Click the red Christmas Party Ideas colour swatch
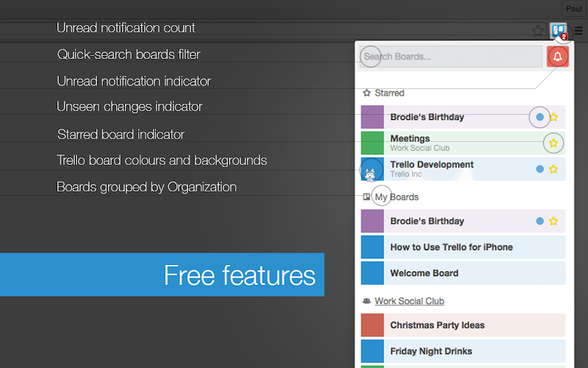 click(373, 325)
